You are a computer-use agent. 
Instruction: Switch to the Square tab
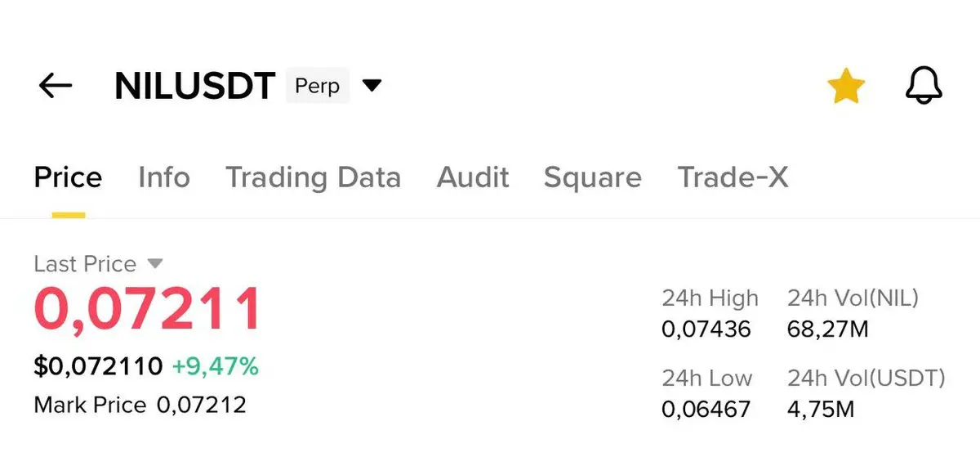point(593,177)
